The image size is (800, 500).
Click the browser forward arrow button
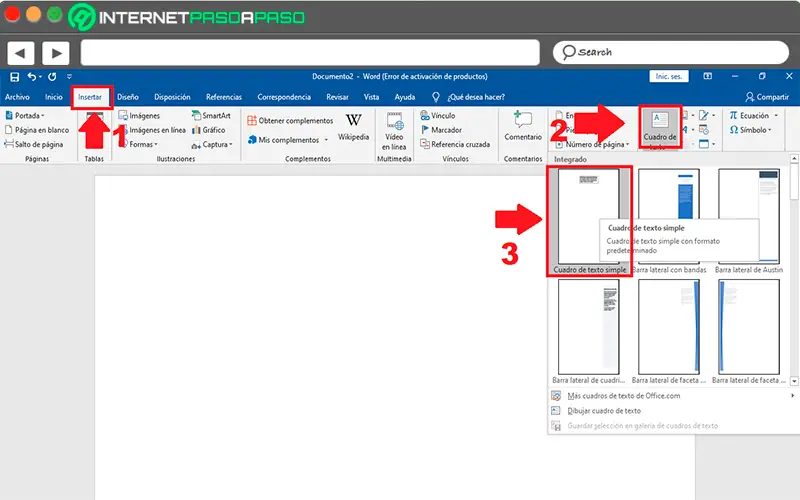[x=56, y=53]
